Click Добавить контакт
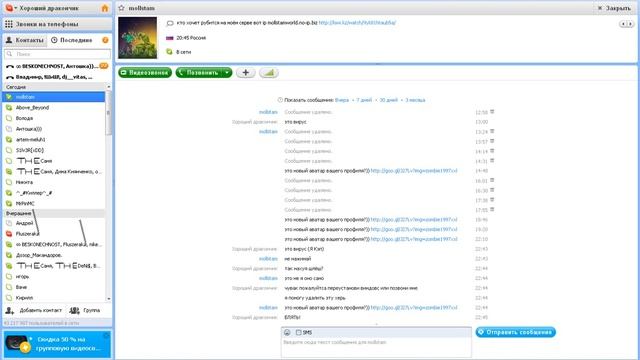Screen dimensions: 640x360 (34, 311)
